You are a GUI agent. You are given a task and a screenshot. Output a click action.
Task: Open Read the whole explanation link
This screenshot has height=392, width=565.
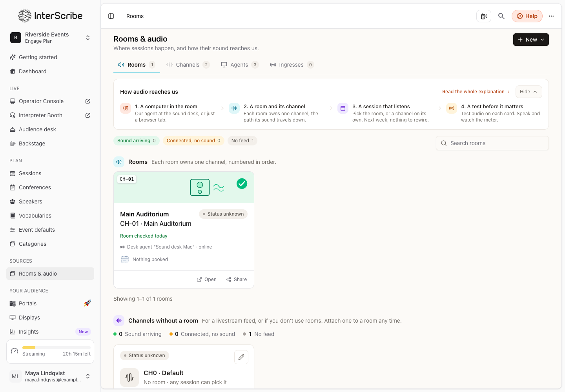point(476,92)
